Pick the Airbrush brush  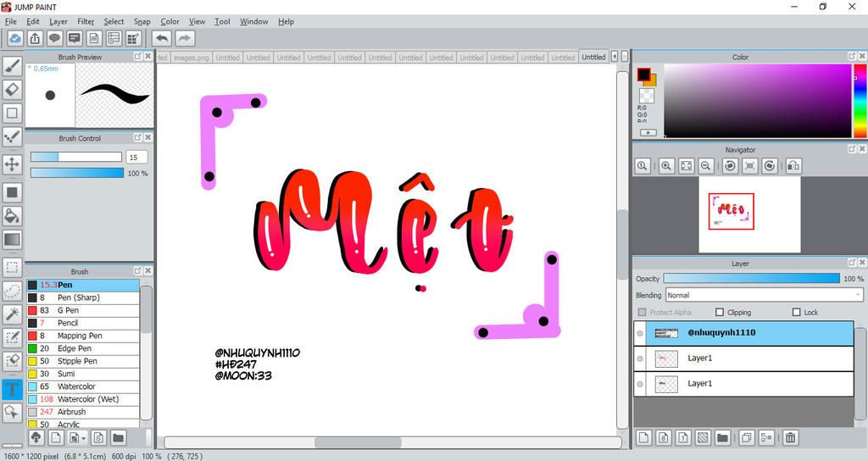pyautogui.click(x=83, y=412)
